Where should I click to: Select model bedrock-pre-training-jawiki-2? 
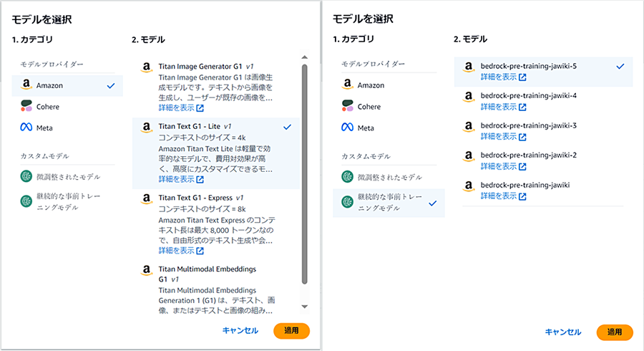point(543,160)
